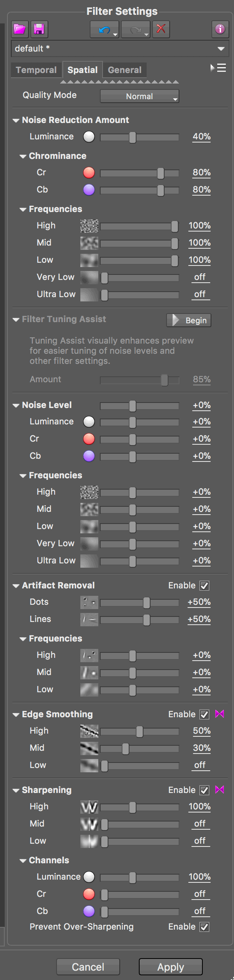Open the panel options hamburger menu
The image size is (234, 980).
pyautogui.click(x=218, y=68)
